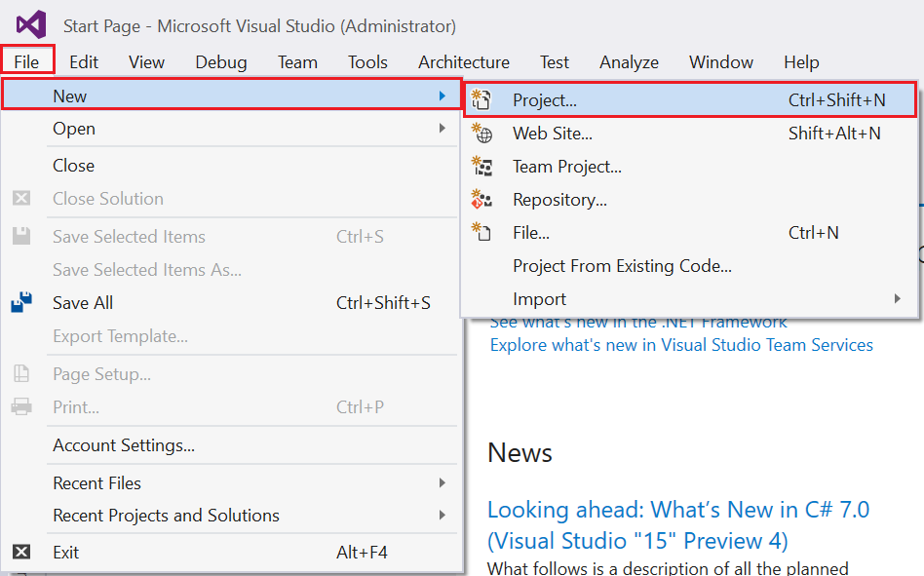
Task: Open the Analyze menu
Action: (629, 61)
